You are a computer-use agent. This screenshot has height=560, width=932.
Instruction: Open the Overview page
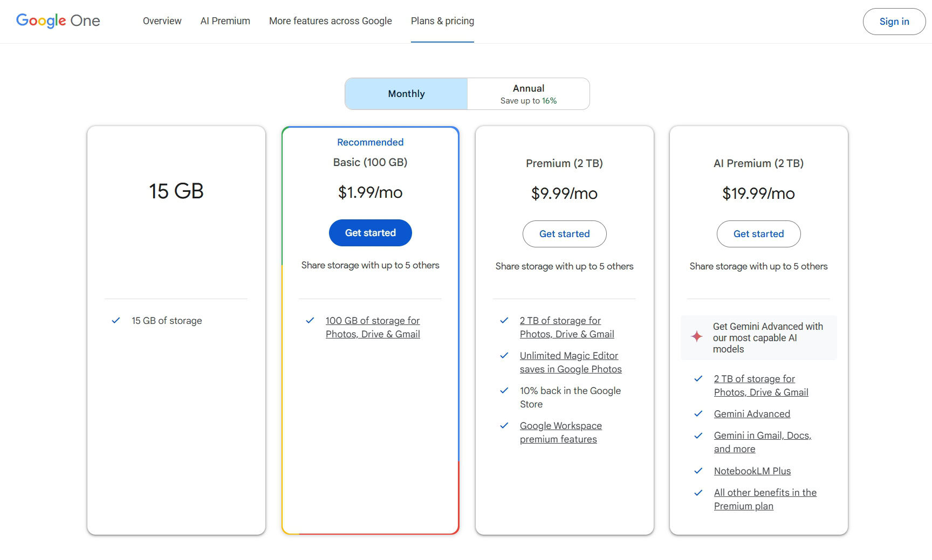point(162,21)
